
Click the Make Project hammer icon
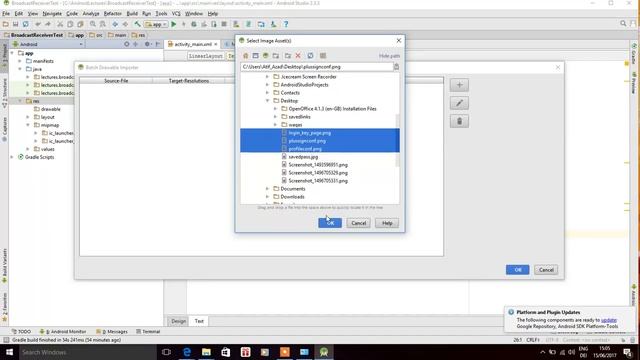[138, 24]
